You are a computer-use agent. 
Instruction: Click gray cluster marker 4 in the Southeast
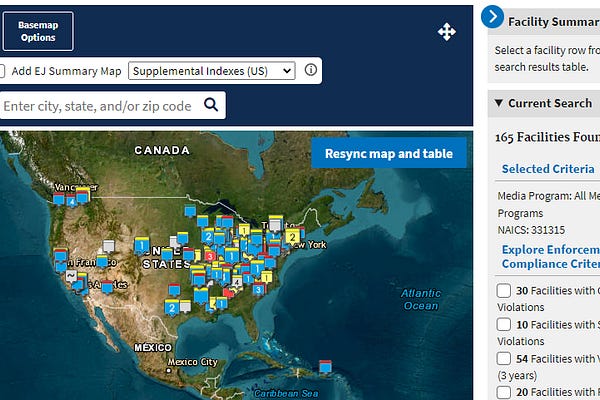[x=237, y=282]
